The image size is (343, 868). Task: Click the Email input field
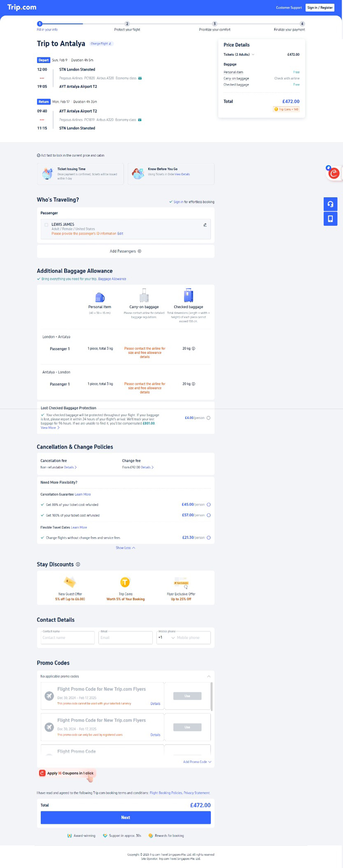[x=125, y=637]
